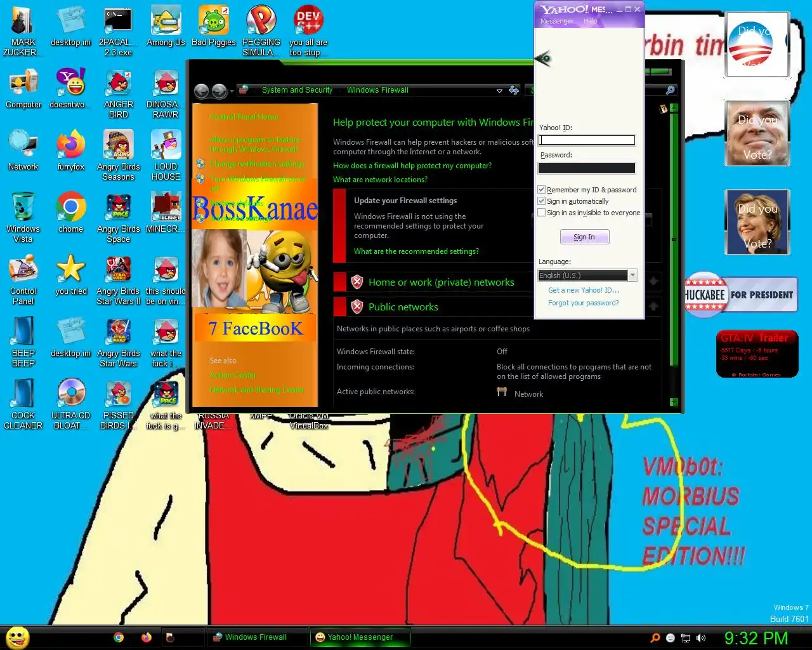Open 'What are network locations?' link
This screenshot has height=650, width=812.
(380, 180)
